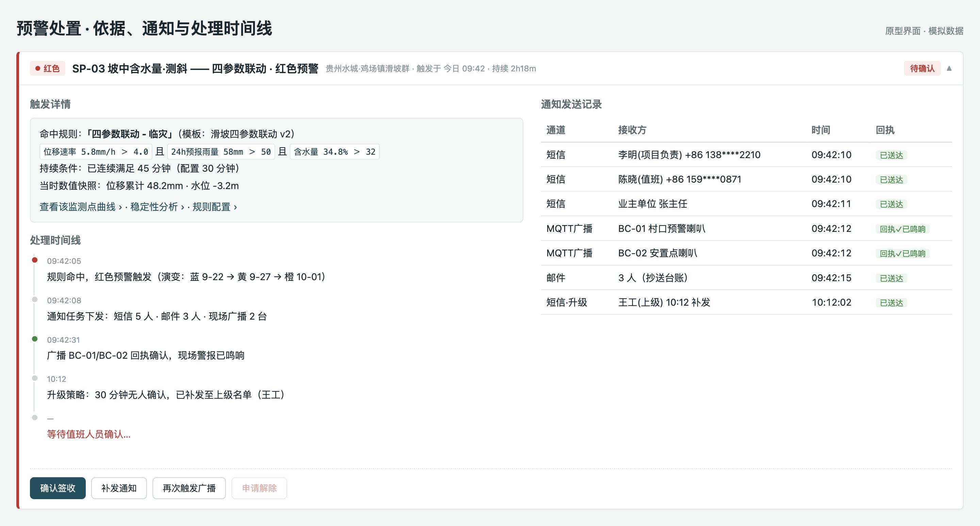Viewport: 980px width, 526px height.
Task: Click 通知任务下发 timeline entry text
Action: [x=157, y=316]
